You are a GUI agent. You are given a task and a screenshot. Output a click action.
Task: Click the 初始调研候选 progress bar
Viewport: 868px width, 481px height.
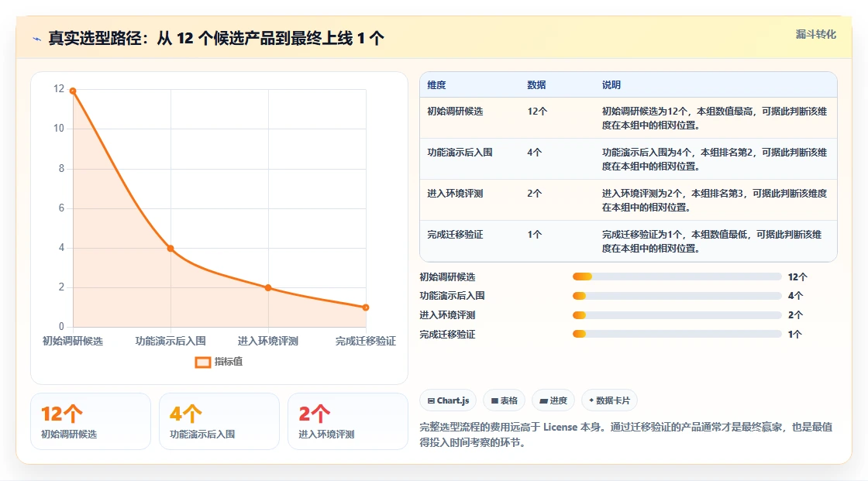coord(677,277)
